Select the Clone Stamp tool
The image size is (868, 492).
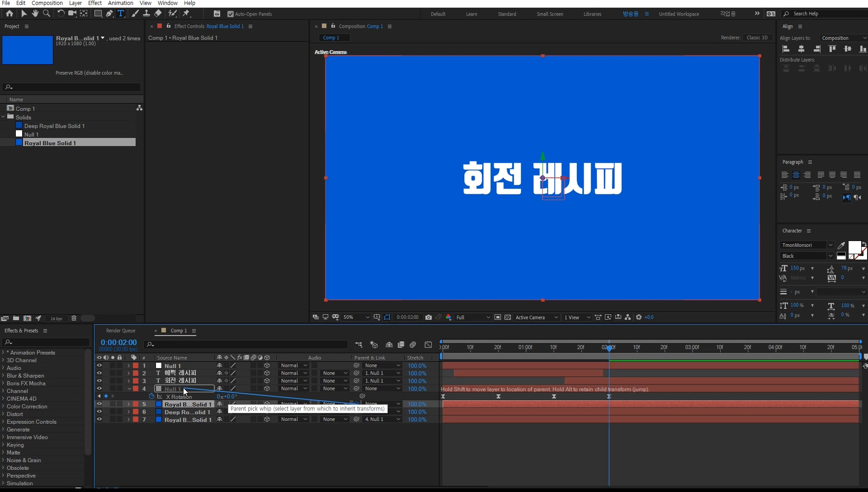pos(146,14)
